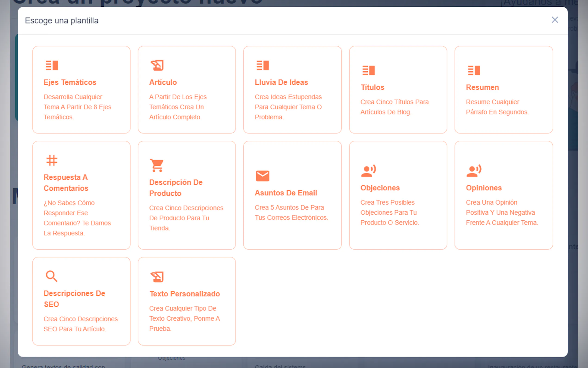Click the Artículo template pencil icon
Viewport: 588px width, 368px height.
(157, 65)
